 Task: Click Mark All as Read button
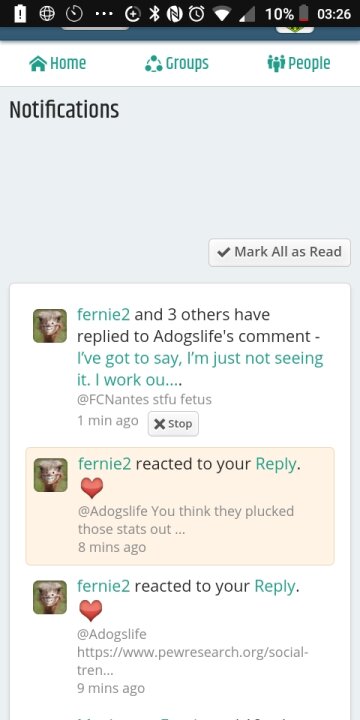[x=279, y=252]
